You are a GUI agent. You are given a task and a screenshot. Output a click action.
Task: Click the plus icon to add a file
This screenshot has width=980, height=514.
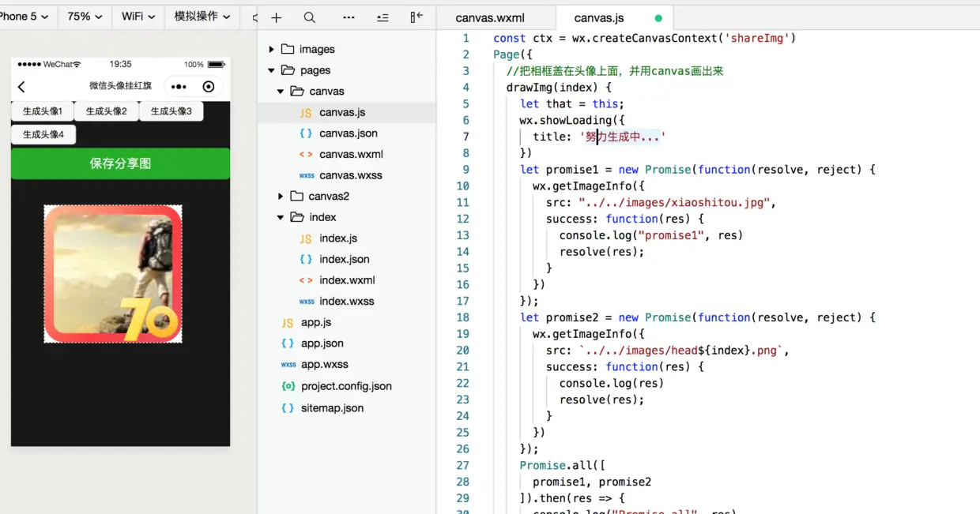pyautogui.click(x=276, y=17)
